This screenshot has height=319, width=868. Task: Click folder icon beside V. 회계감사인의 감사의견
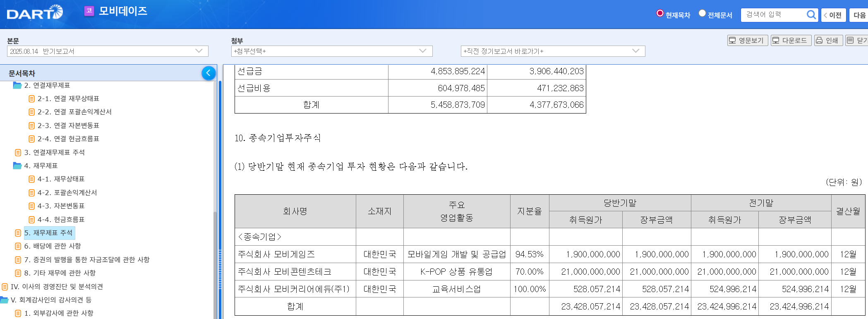(x=4, y=300)
